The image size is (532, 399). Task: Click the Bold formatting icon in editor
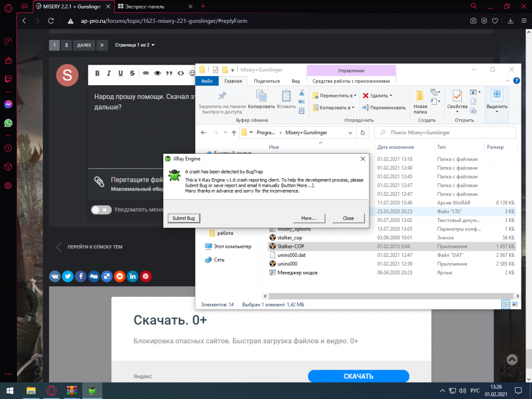coord(97,73)
